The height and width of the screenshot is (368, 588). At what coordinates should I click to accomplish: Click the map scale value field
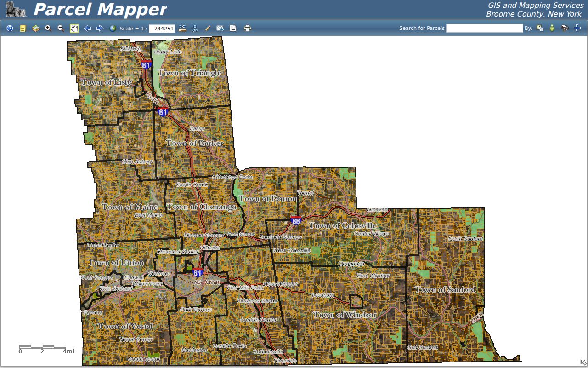point(162,29)
